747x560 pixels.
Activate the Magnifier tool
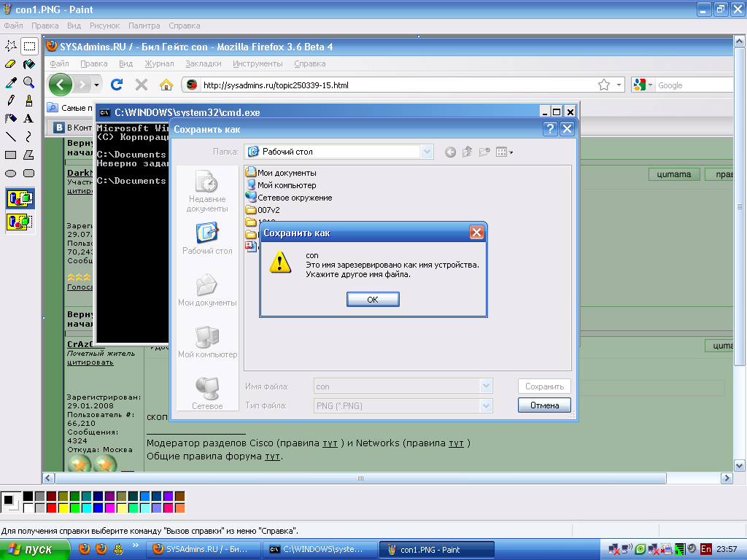(29, 82)
